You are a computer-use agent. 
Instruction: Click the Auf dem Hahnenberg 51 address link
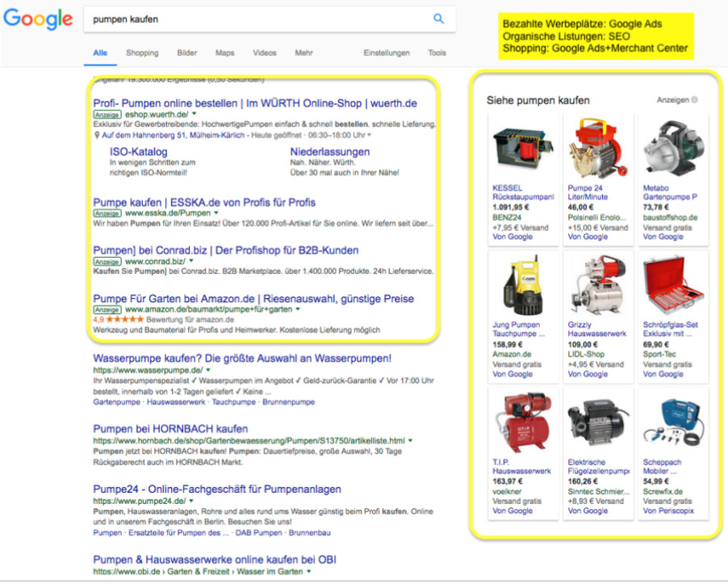pos(174,135)
